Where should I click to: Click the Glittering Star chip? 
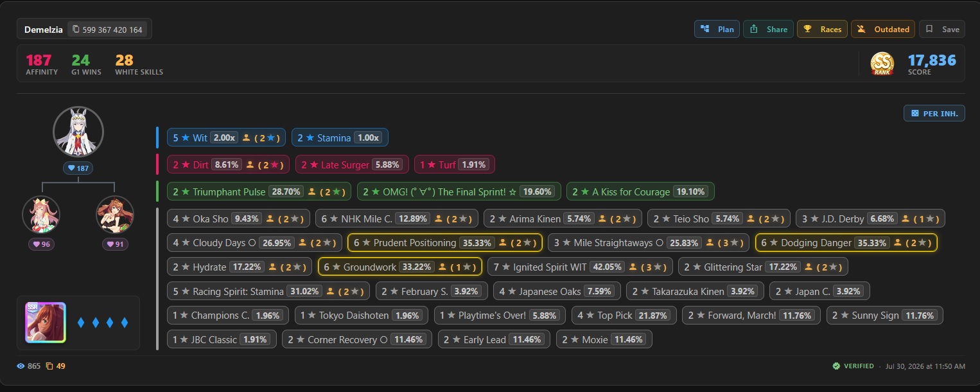[x=763, y=266]
